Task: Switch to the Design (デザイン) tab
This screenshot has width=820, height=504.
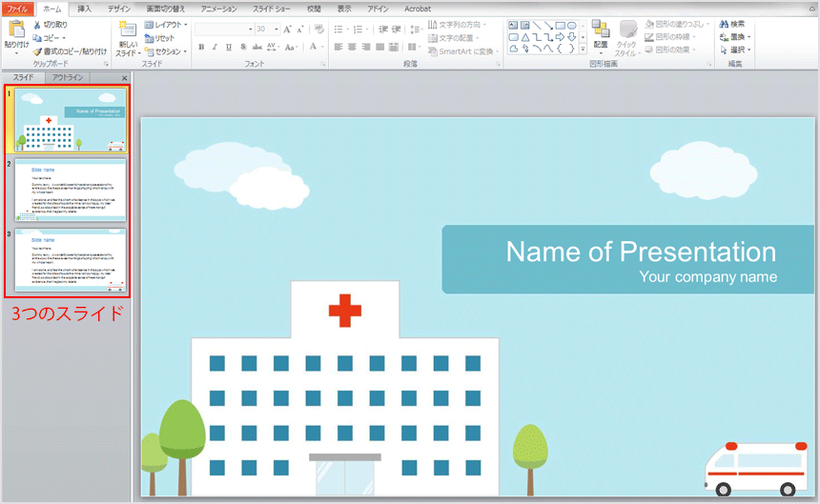Action: coord(119,9)
